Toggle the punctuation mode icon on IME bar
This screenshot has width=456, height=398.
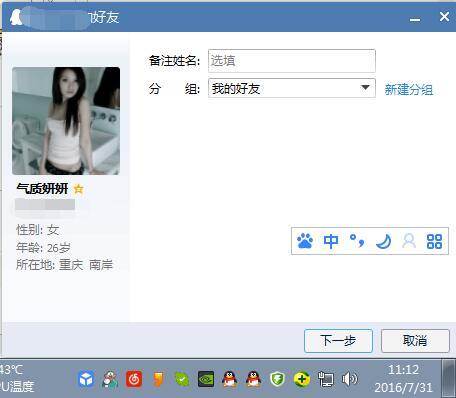tap(357, 241)
